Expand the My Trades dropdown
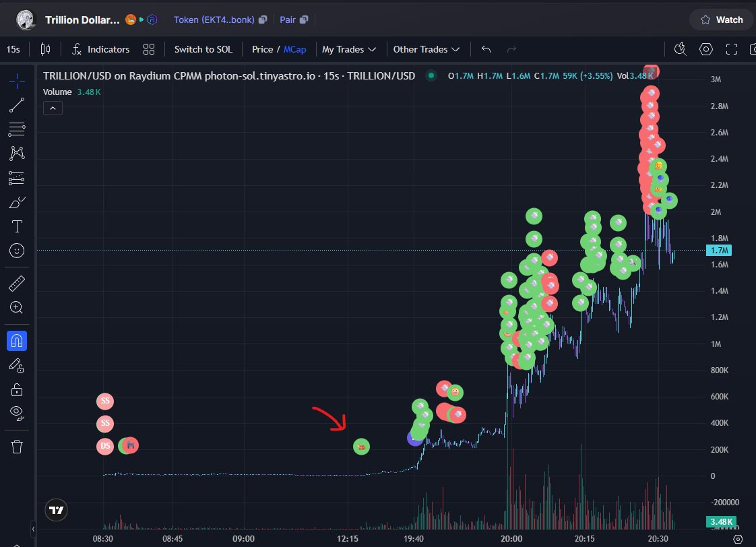The image size is (756, 547). [x=348, y=49]
